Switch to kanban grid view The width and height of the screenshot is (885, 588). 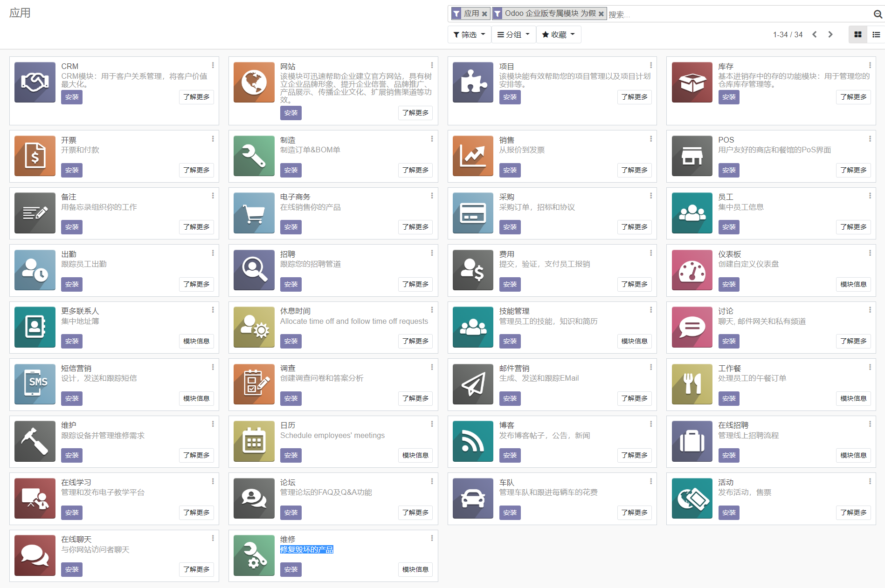(x=857, y=34)
